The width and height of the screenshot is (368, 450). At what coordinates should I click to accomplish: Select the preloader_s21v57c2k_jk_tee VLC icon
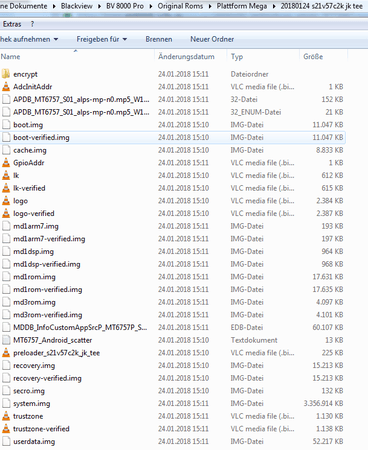coord(6,352)
